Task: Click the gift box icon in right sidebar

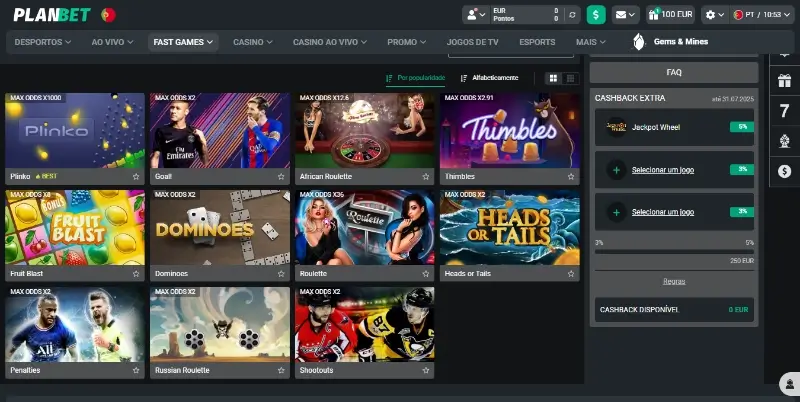Action: (x=783, y=79)
